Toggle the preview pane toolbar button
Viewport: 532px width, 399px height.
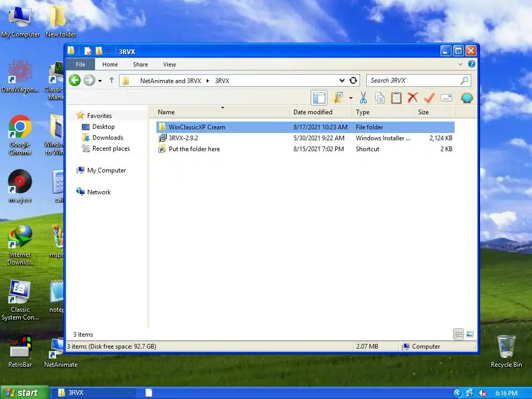(319, 98)
